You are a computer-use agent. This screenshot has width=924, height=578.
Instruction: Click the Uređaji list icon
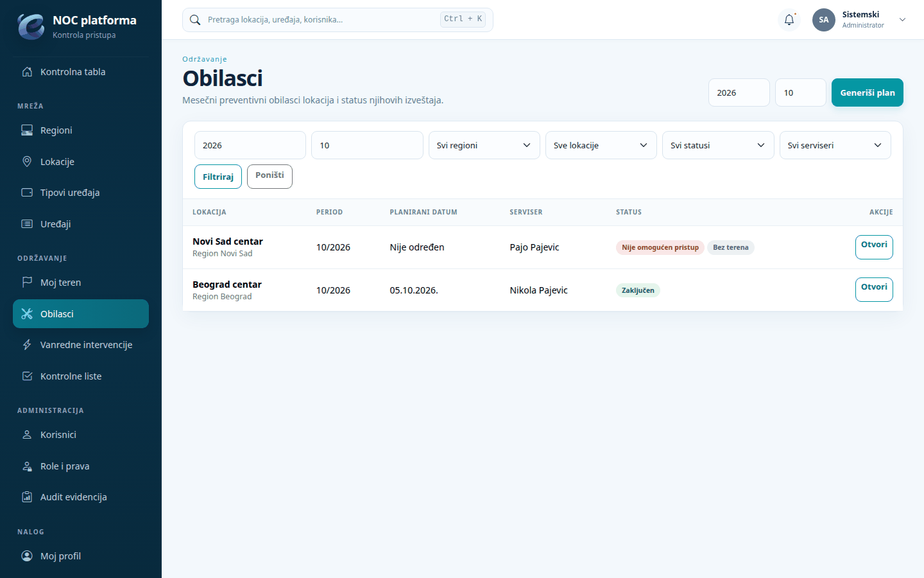(x=27, y=224)
